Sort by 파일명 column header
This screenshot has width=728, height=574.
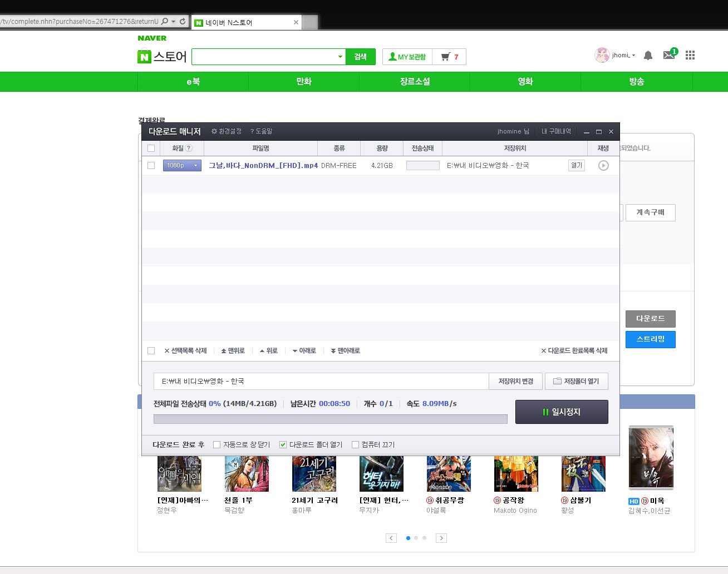pos(260,148)
